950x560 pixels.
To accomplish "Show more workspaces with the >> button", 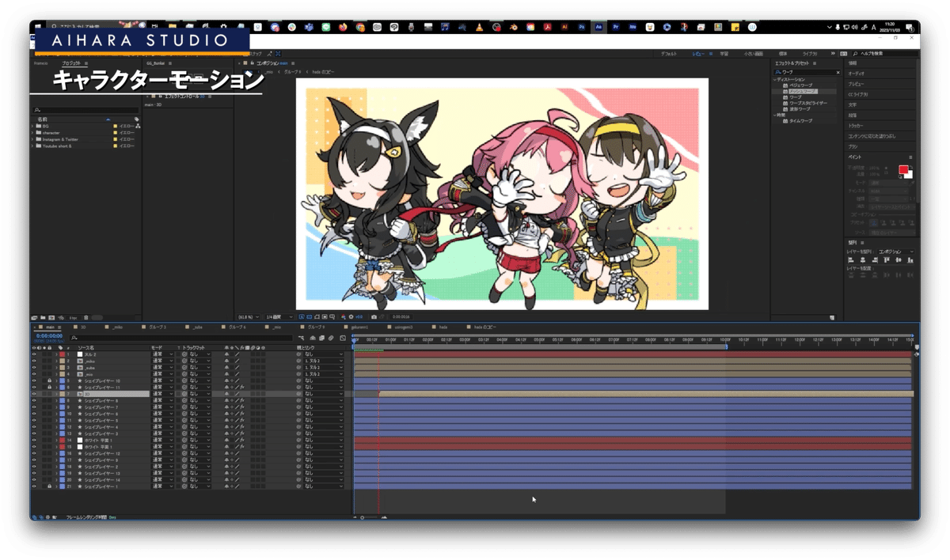I will [x=833, y=53].
